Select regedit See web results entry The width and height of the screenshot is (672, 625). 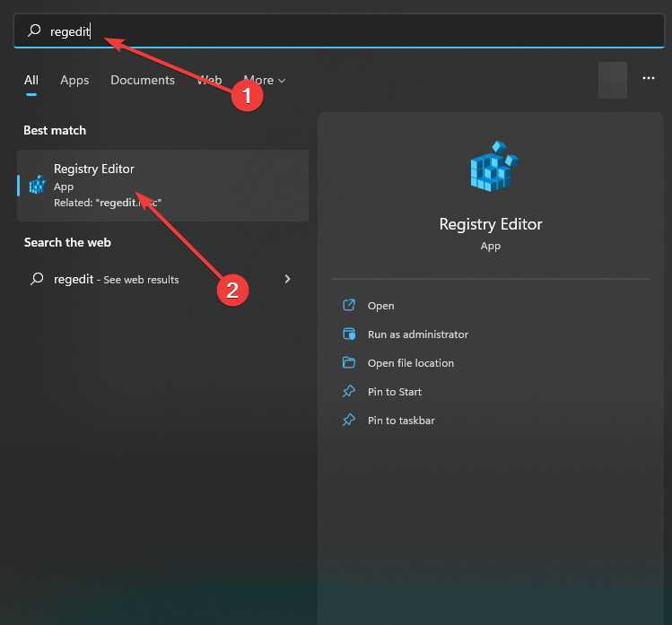click(163, 279)
